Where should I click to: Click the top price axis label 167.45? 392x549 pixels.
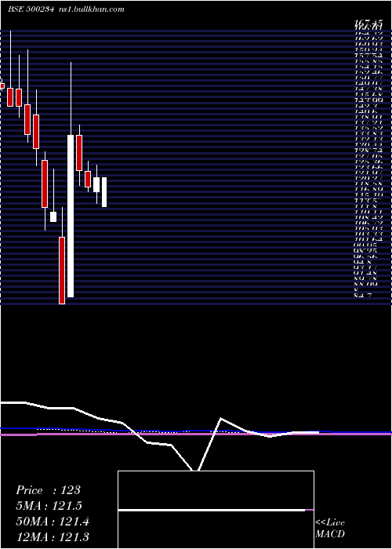pos(368,23)
